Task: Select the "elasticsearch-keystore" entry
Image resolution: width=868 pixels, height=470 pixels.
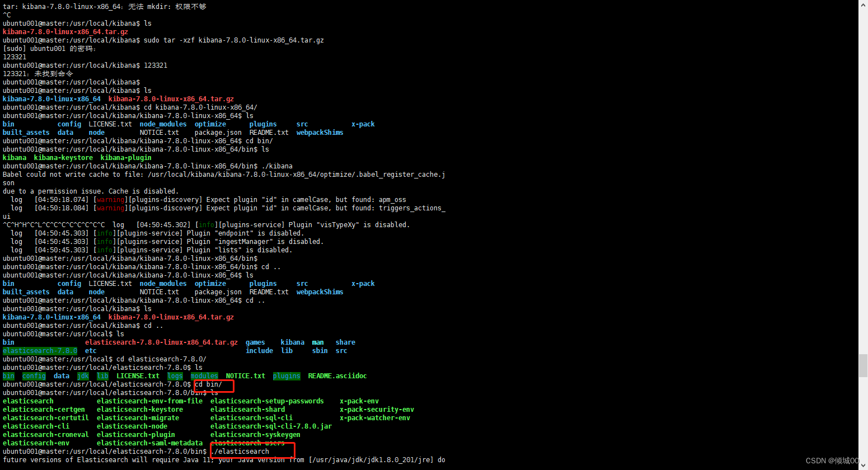Action: pos(140,410)
